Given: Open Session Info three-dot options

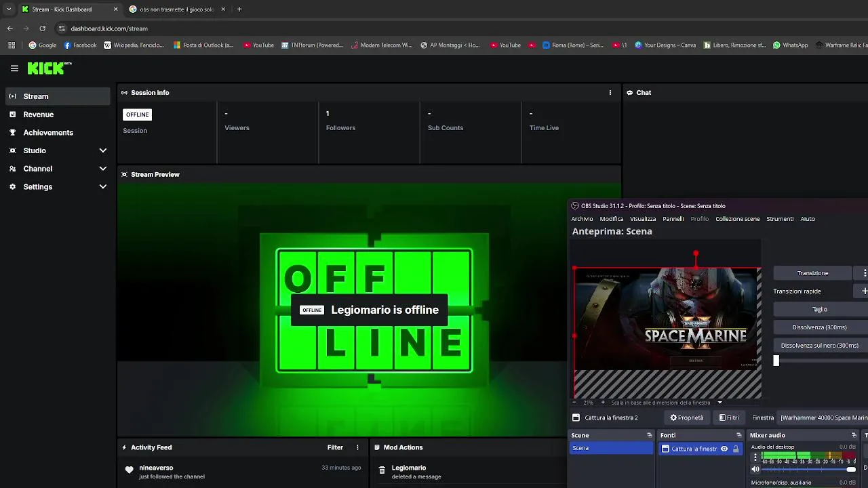Looking at the screenshot, I should click(610, 93).
